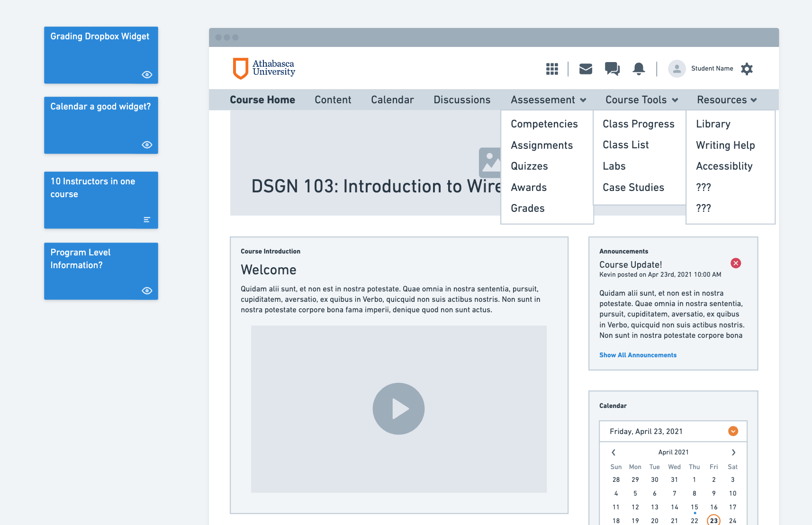
Task: Toggle eye icon on Calendar widget note
Action: tap(147, 145)
